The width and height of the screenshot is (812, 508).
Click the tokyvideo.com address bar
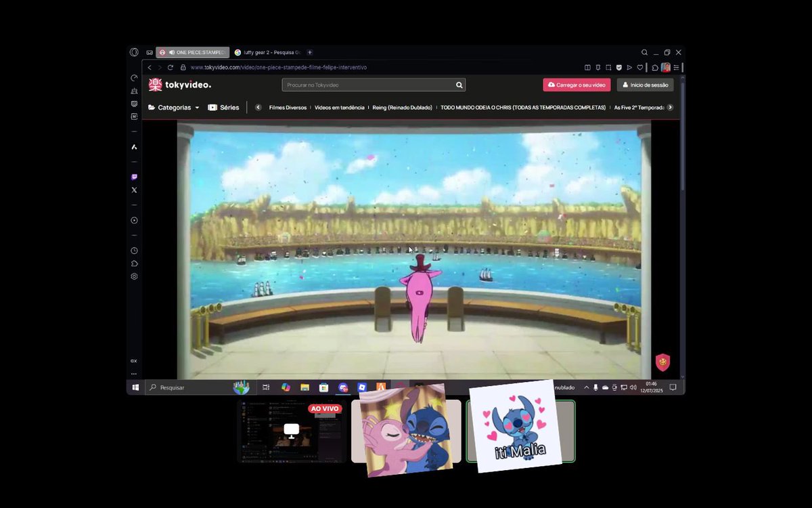tap(279, 68)
